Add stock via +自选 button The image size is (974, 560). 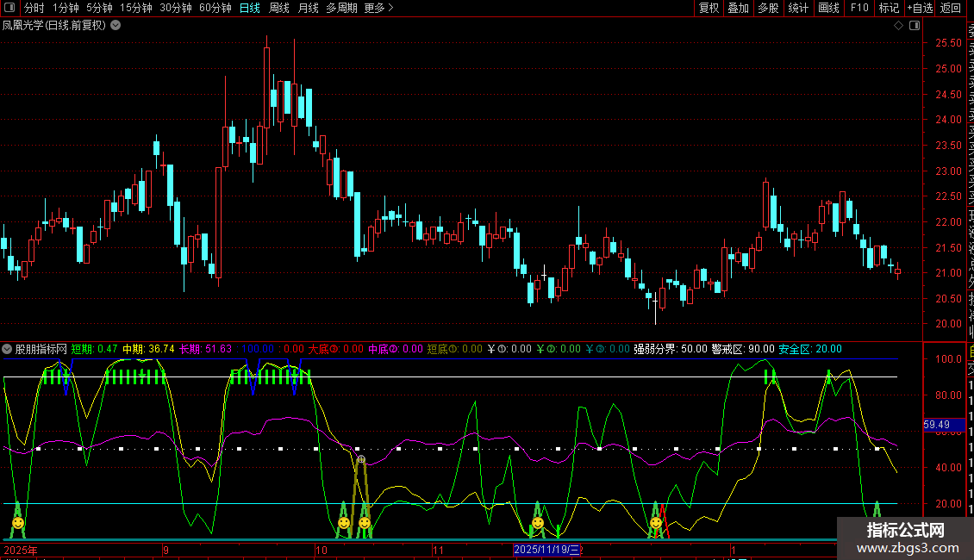pos(920,9)
